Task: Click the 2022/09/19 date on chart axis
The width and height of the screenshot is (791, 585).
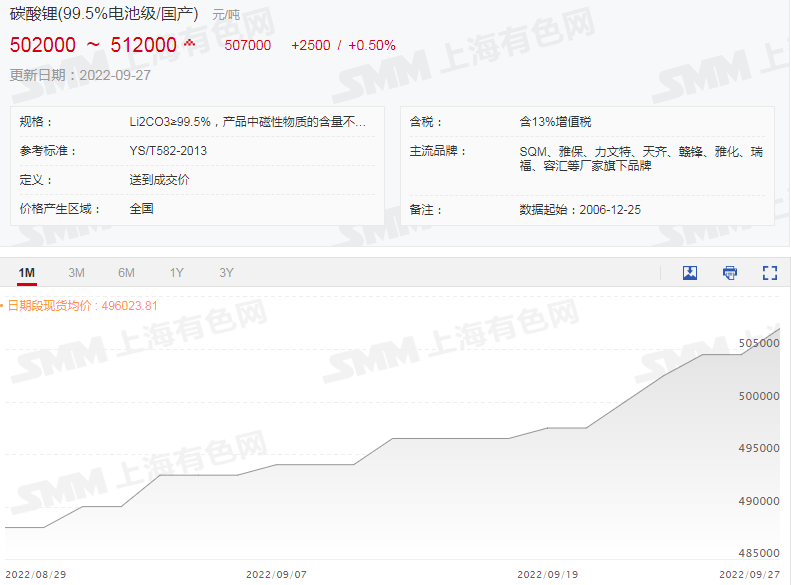Action: pos(547,575)
